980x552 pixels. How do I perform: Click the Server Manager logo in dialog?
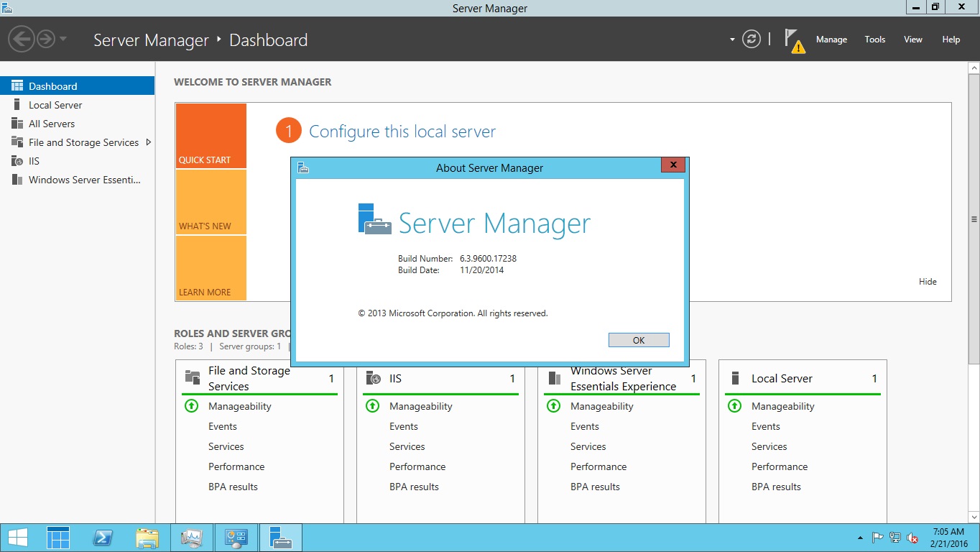coord(374,219)
